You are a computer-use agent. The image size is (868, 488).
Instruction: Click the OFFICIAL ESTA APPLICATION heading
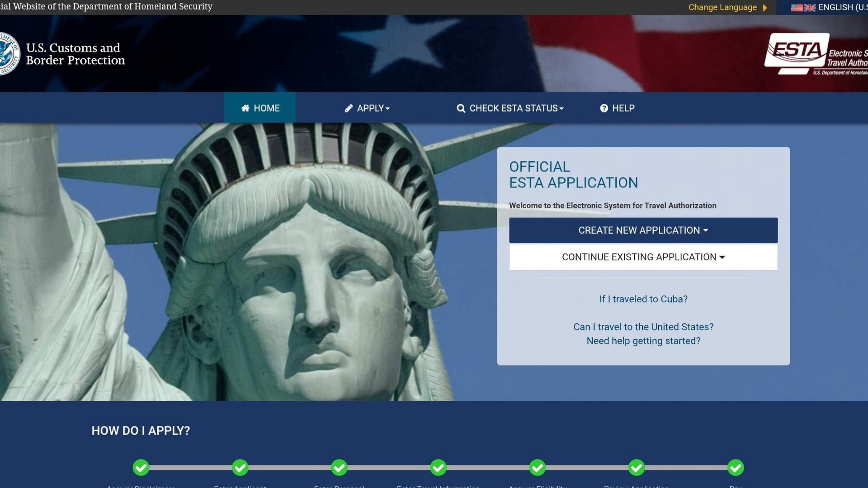click(x=574, y=174)
